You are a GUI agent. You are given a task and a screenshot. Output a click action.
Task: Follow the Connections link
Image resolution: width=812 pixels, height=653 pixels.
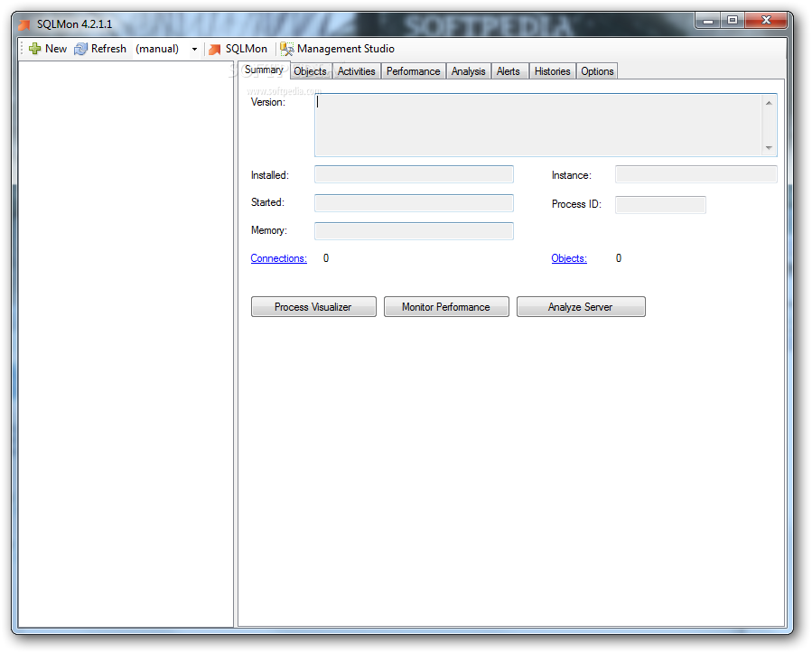tap(278, 258)
